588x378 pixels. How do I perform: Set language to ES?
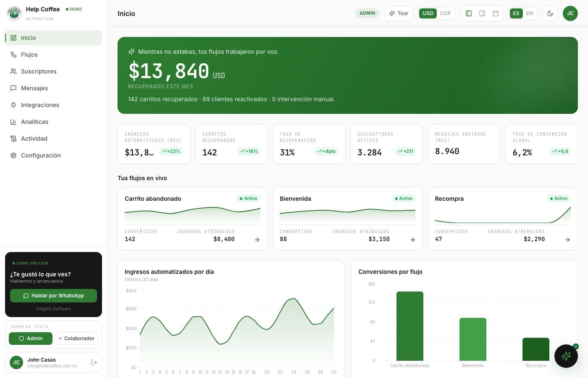pos(516,13)
